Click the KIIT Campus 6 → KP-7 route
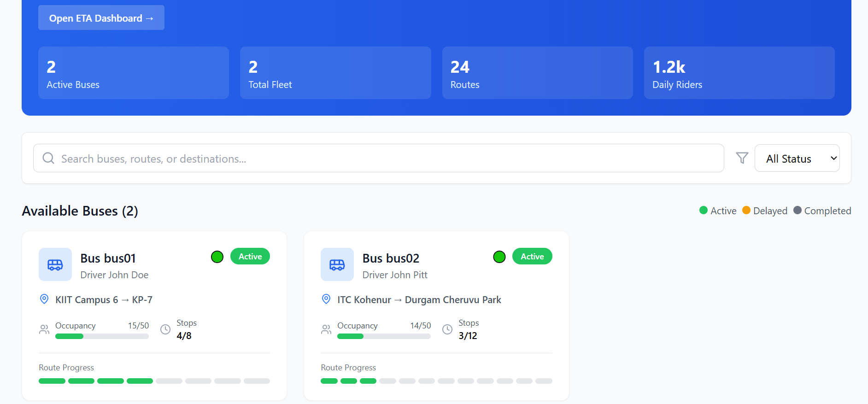868x404 pixels. (x=104, y=300)
